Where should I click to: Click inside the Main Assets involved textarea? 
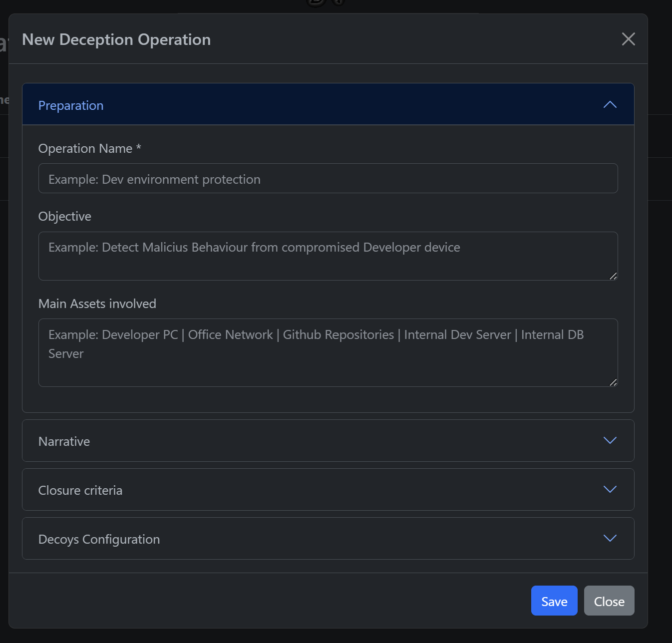click(328, 352)
